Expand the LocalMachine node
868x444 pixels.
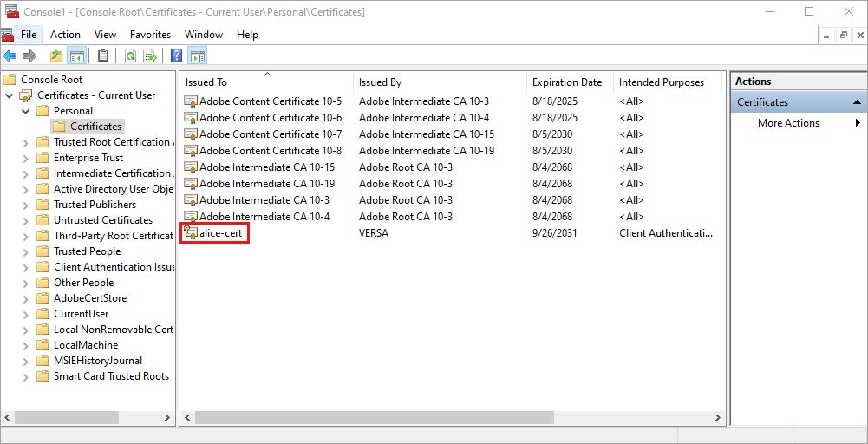coord(25,345)
